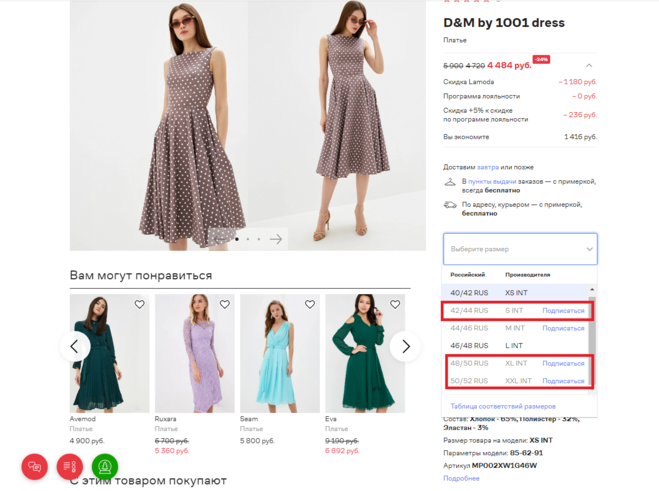Image resolution: width=659 pixels, height=491 pixels.
Task: Click heart icon on Ruxara lilac dress
Action: tap(224, 304)
